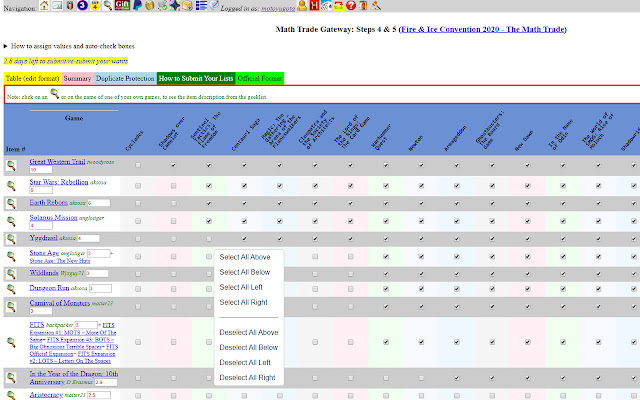Switch to the Summary tab
The image size is (640, 400).
pos(78,78)
